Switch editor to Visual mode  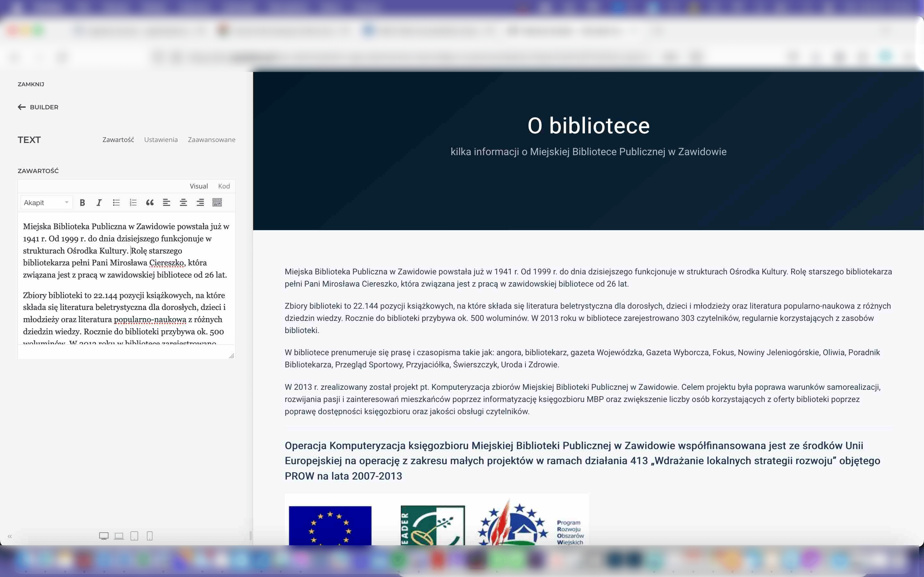pyautogui.click(x=199, y=186)
